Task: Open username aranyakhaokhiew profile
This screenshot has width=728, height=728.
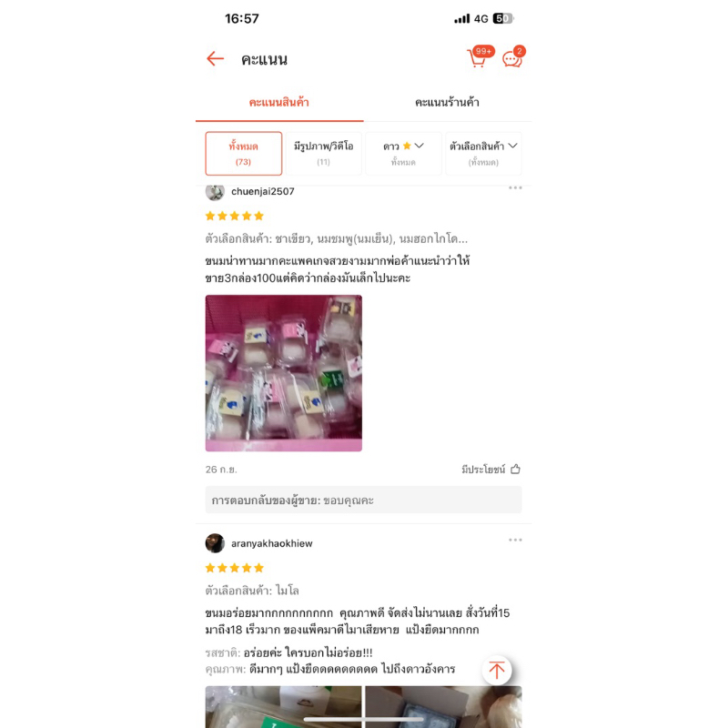Action: tap(272, 543)
